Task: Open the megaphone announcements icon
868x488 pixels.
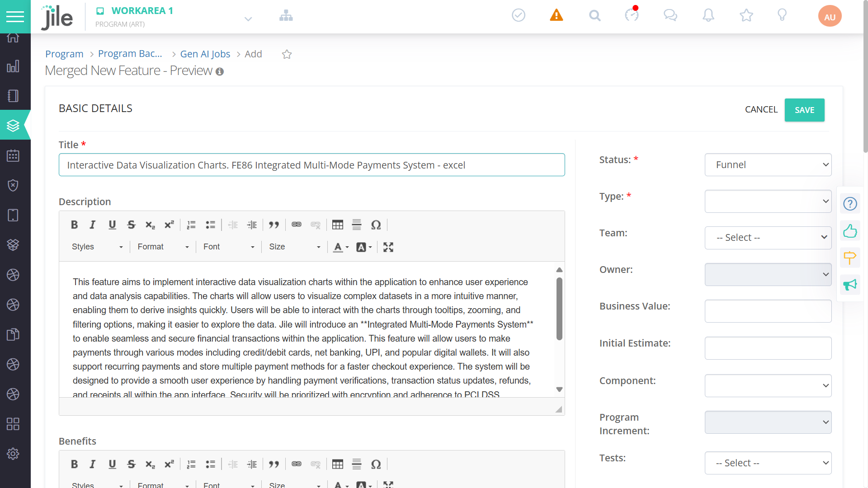Action: [850, 285]
